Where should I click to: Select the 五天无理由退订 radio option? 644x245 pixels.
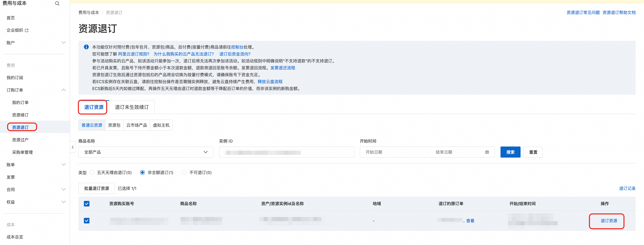(x=92, y=172)
